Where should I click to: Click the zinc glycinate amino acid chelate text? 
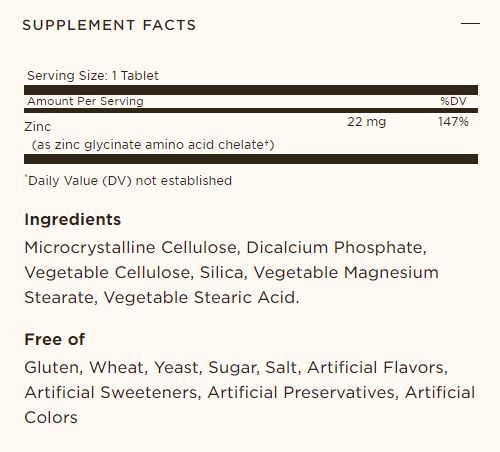(153, 145)
